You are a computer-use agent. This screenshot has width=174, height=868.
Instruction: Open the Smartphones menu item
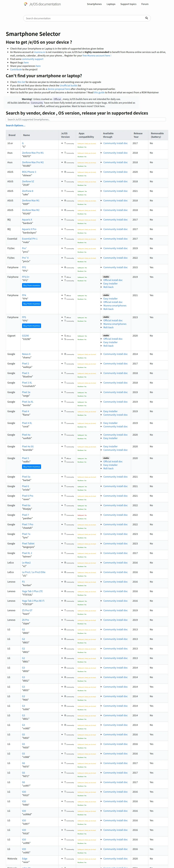coord(94,4)
